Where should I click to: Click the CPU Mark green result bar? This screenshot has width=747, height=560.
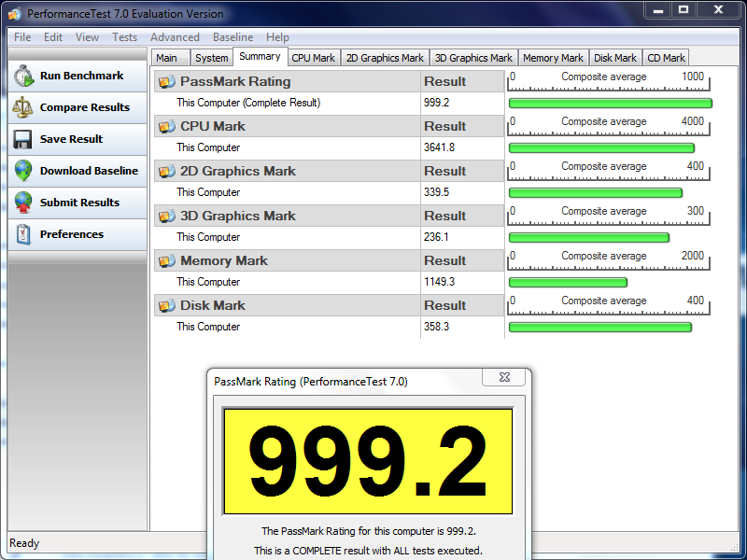click(601, 147)
